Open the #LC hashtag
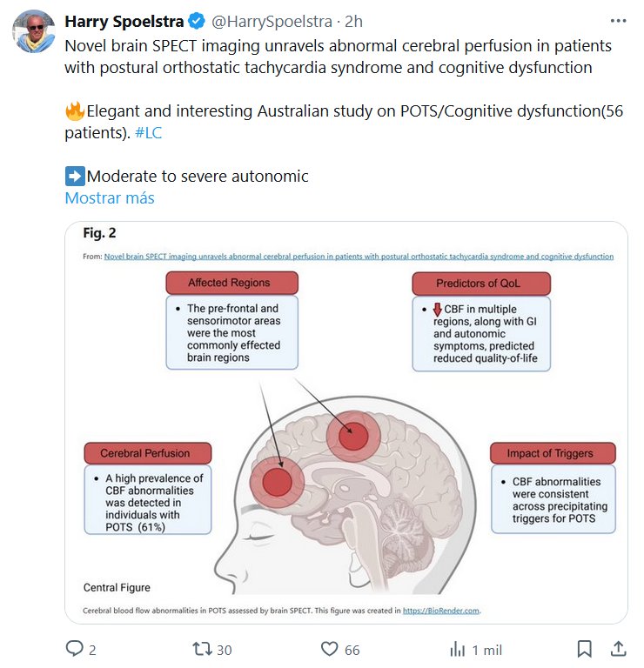This screenshot has width=644, height=668. 149,133
